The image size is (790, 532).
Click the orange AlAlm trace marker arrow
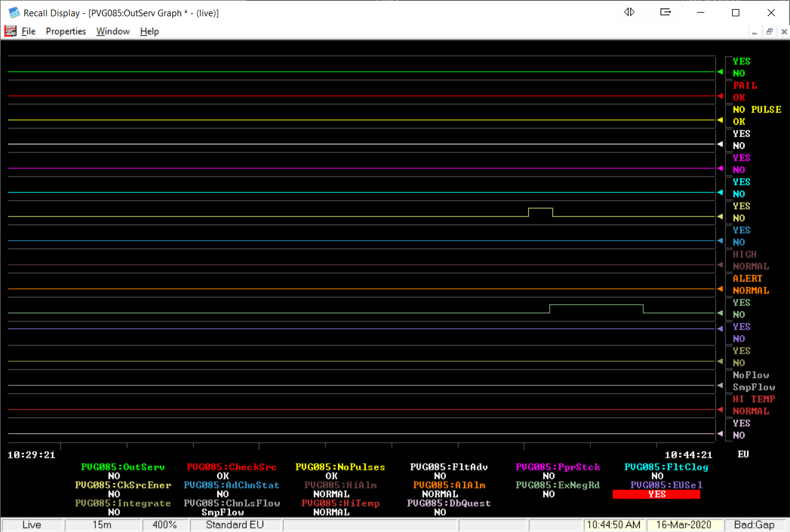(x=720, y=289)
